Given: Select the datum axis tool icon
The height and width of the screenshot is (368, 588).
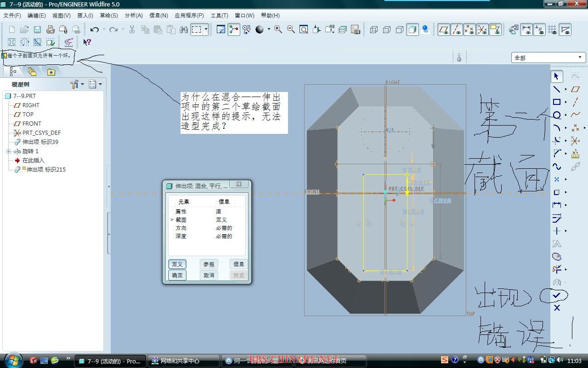Looking at the screenshot, I should [x=575, y=102].
